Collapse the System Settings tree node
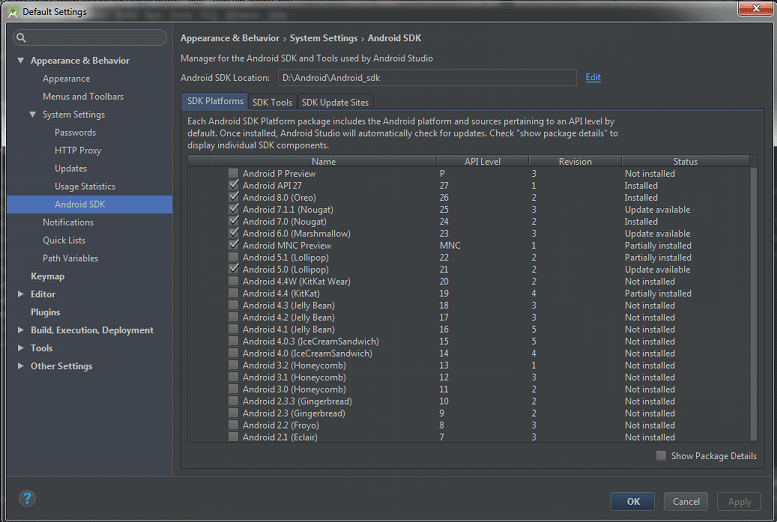777x522 pixels. [32, 115]
